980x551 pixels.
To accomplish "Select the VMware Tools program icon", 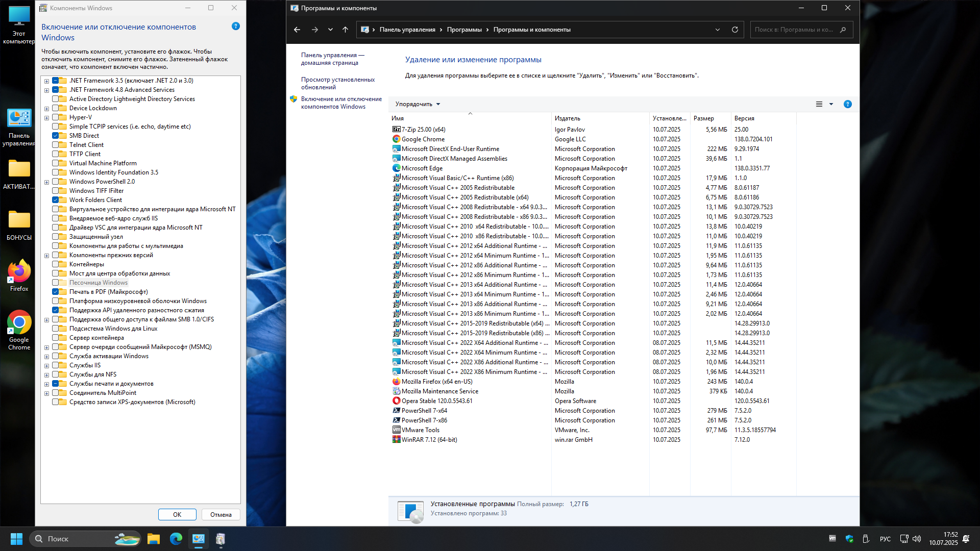I will point(396,430).
